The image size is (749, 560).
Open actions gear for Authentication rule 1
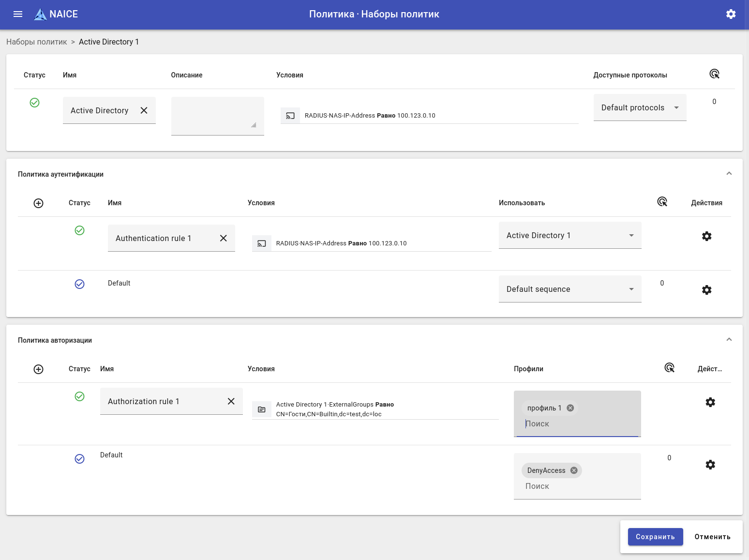[706, 236]
